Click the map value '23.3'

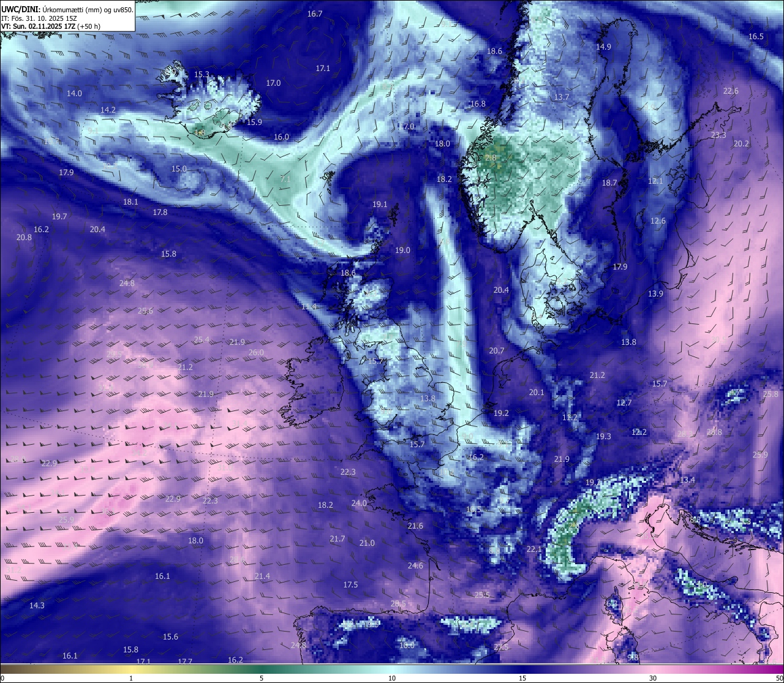coord(718,135)
